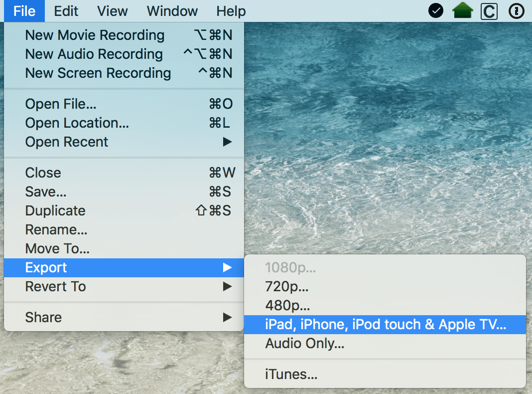Open the Edit menu
532x394 pixels.
pos(66,11)
